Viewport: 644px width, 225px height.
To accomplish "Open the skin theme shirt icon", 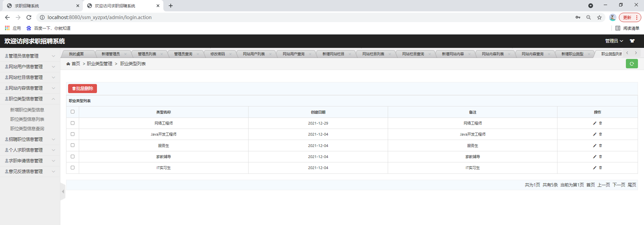I will click(632, 41).
